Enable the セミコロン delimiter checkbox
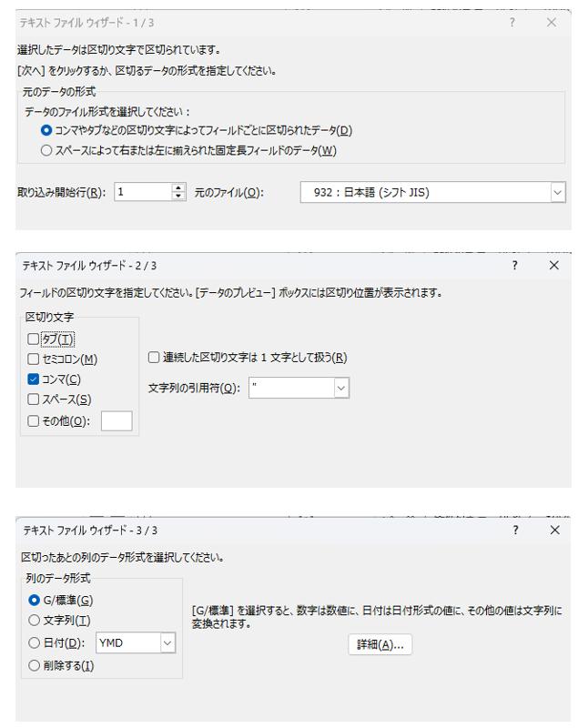 pyautogui.click(x=34, y=359)
